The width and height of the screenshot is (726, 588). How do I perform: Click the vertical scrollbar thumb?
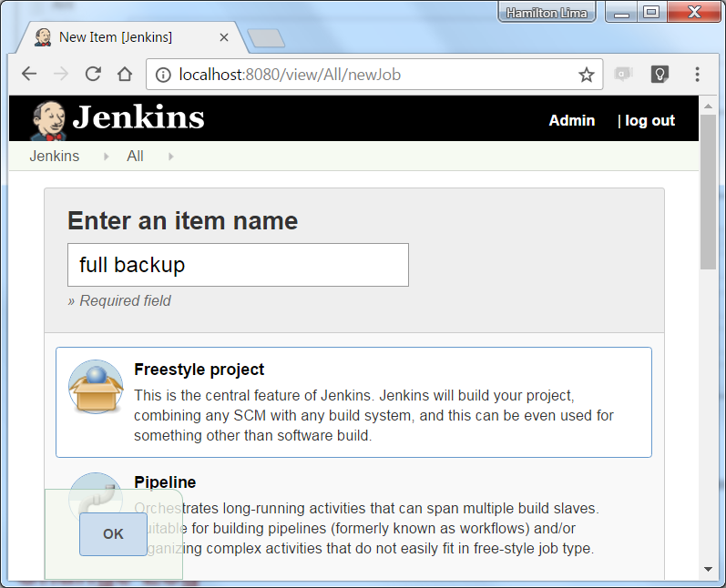(708, 191)
